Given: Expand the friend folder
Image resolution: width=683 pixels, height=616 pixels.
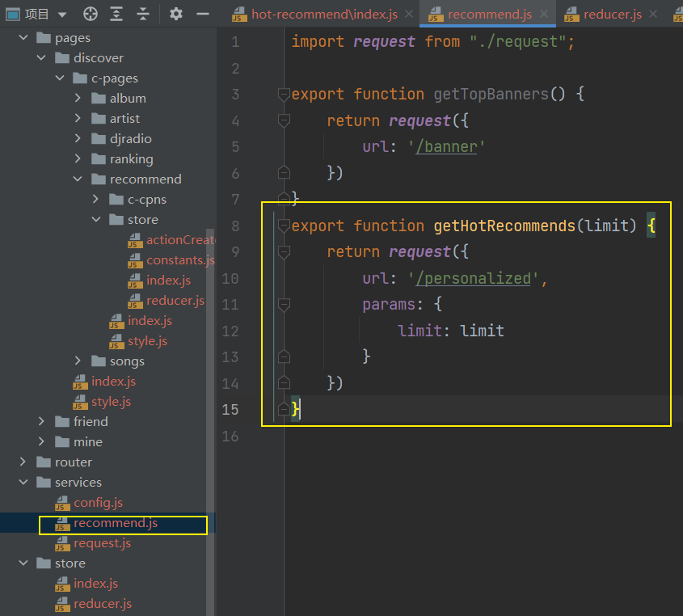Looking at the screenshot, I should [41, 421].
